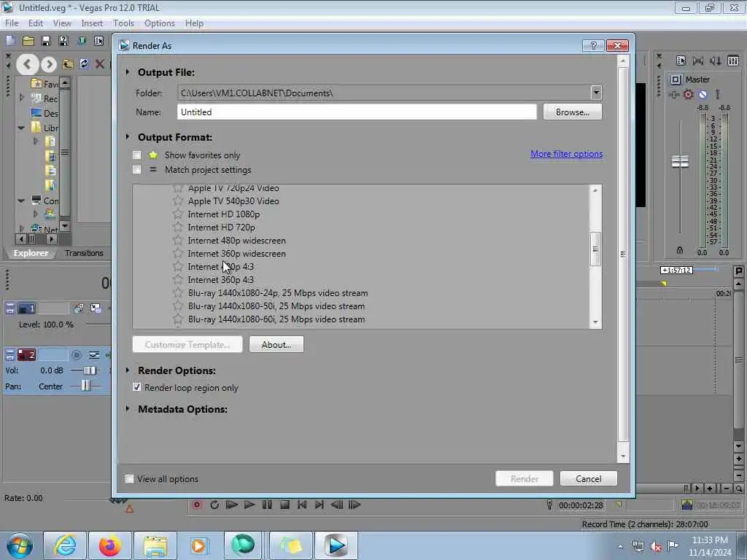747x560 pixels.
Task: Open More filter options link
Action: point(566,154)
